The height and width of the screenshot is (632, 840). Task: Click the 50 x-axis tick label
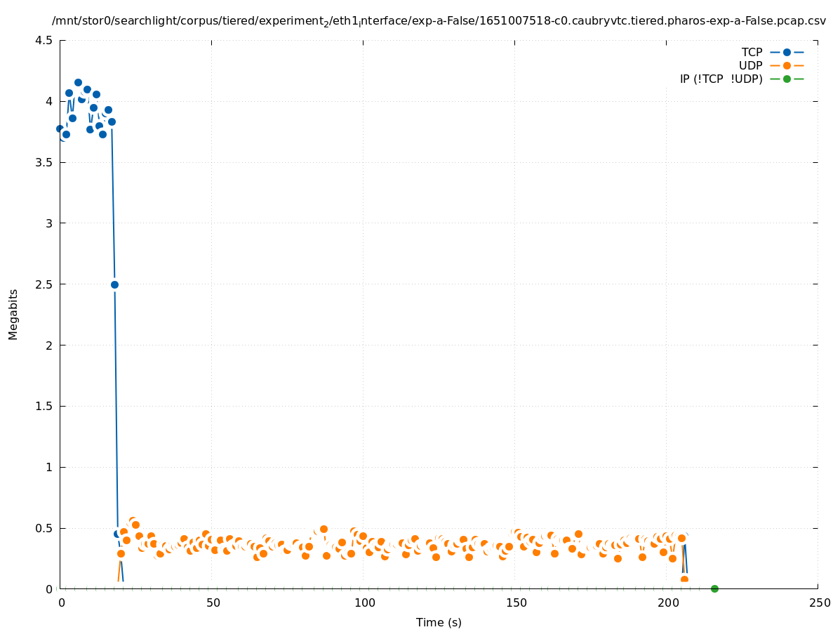[212, 603]
